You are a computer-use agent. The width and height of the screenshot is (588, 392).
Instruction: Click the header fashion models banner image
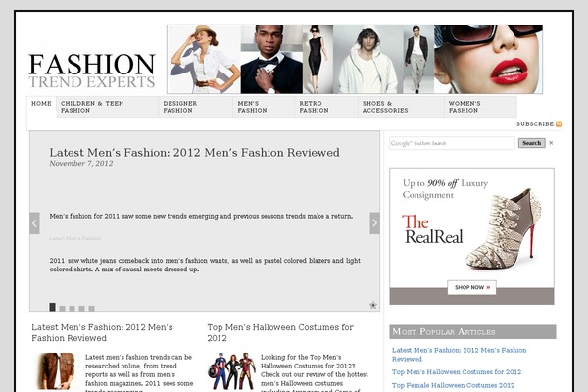click(x=355, y=59)
